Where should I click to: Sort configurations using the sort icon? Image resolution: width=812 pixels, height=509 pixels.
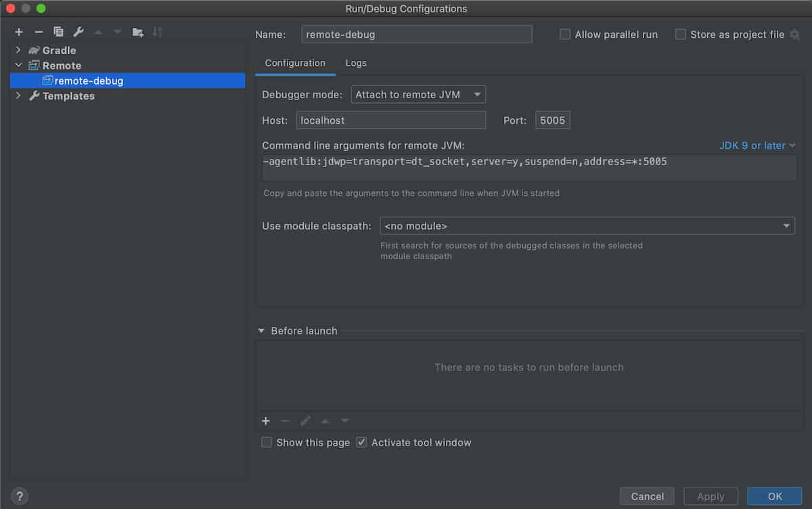pyautogui.click(x=158, y=32)
